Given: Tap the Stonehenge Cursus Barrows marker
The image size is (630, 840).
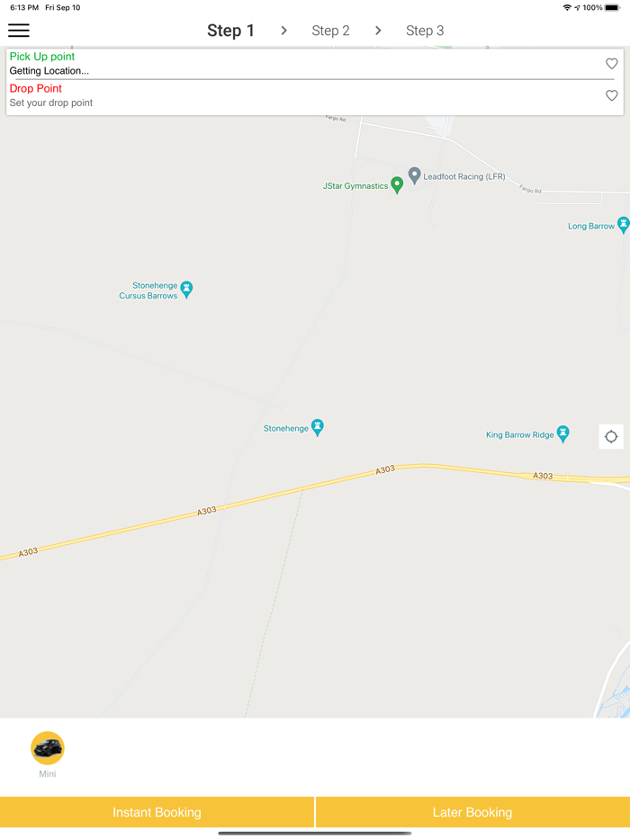Looking at the screenshot, I should (186, 290).
